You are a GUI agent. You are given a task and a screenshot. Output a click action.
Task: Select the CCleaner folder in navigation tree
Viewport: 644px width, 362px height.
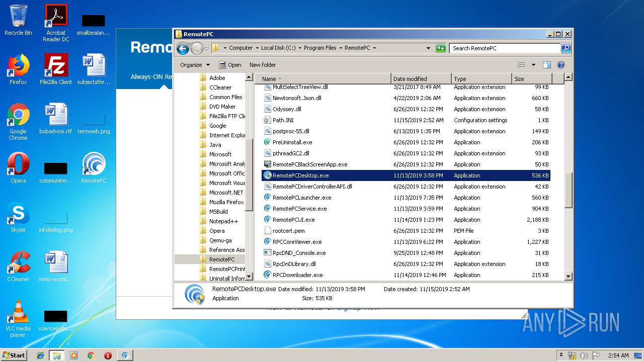[x=220, y=87]
